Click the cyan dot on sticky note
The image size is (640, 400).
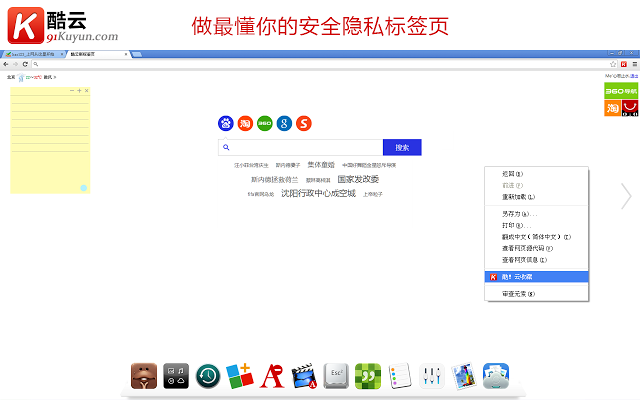[x=84, y=188]
